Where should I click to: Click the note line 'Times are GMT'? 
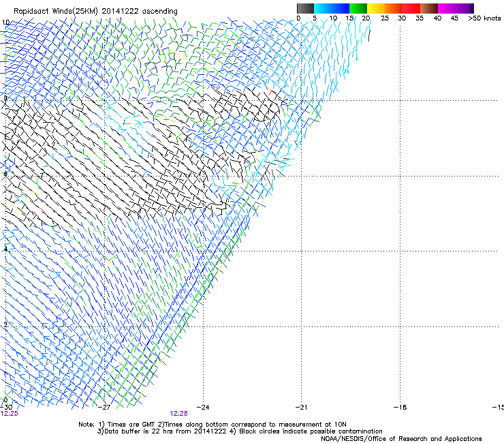[131, 425]
